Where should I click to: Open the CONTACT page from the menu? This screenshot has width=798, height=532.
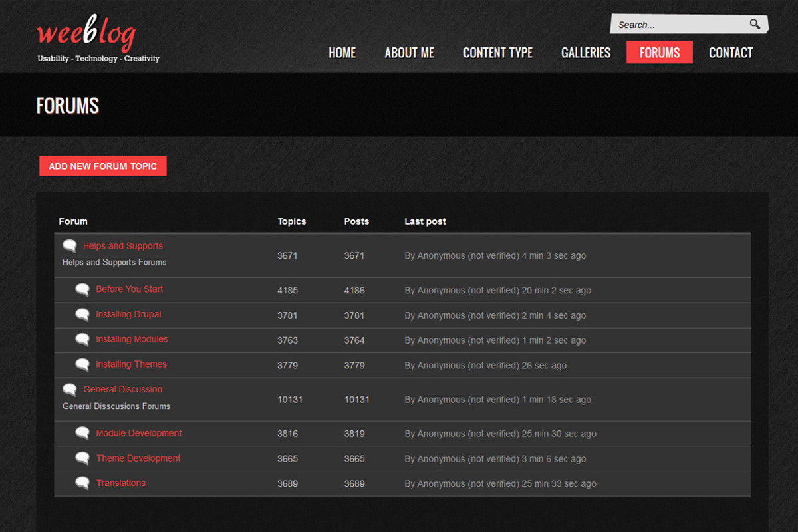coord(731,53)
